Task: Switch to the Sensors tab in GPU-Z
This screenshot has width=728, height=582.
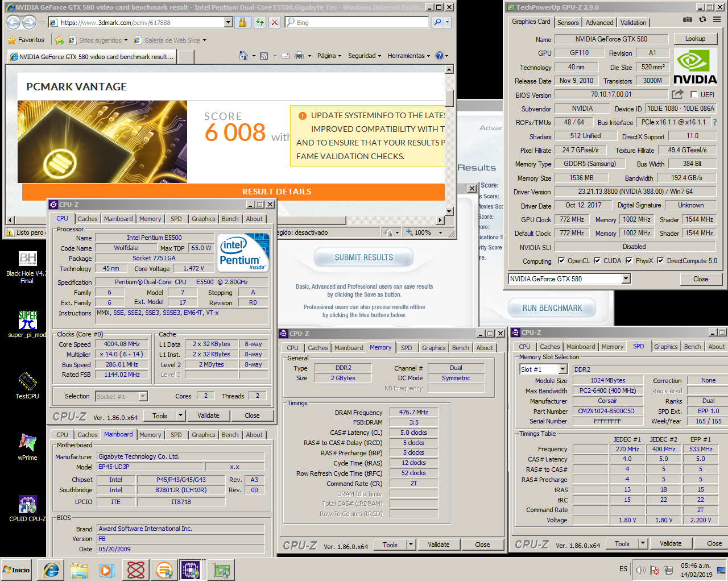Action: pyautogui.click(x=568, y=23)
